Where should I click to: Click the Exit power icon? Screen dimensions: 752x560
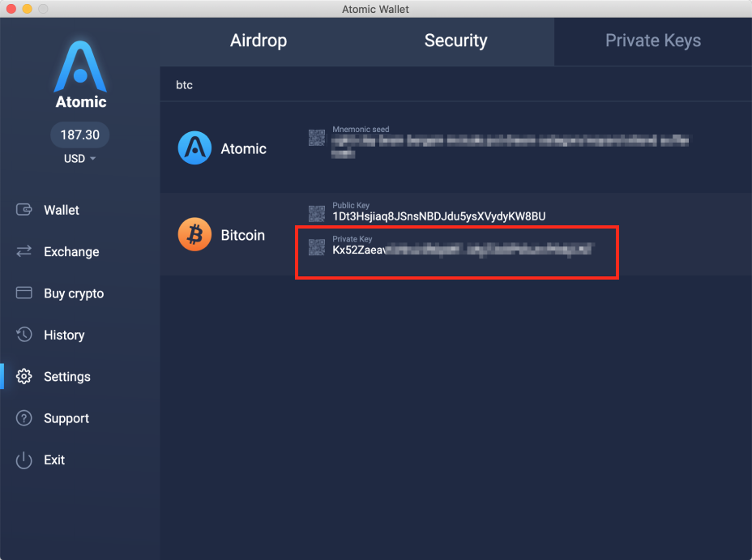(24, 460)
